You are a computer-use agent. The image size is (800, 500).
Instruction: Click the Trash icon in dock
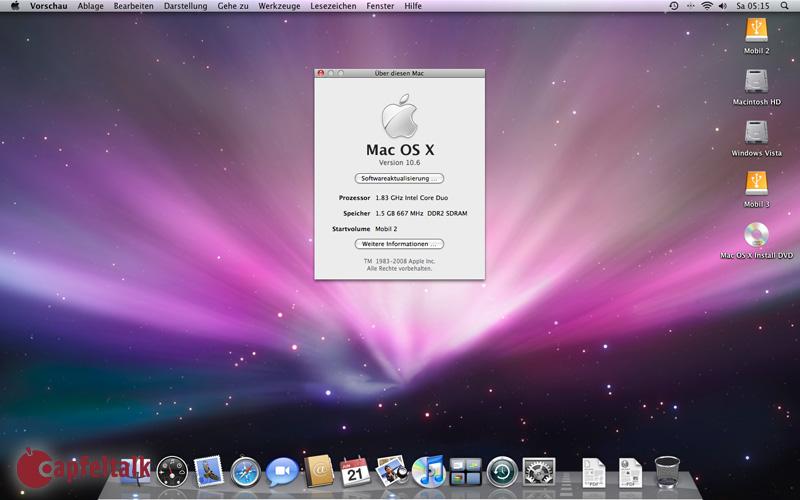[x=667, y=470]
